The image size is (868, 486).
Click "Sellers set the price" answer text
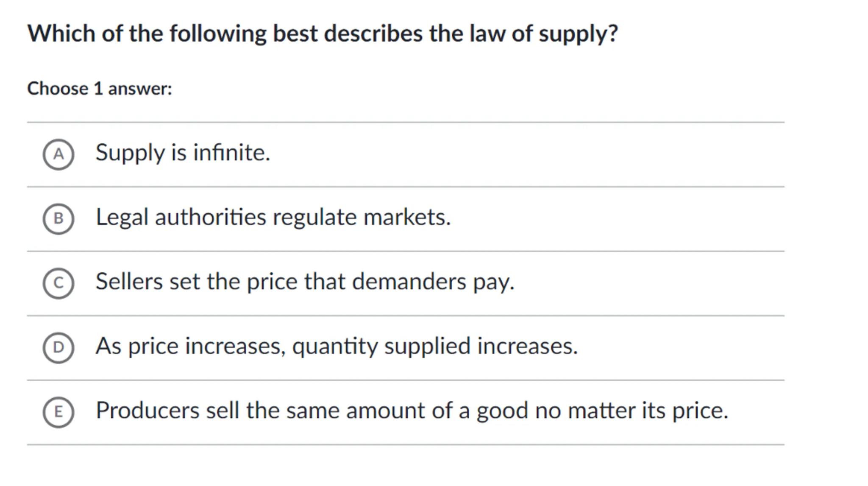[x=305, y=282]
